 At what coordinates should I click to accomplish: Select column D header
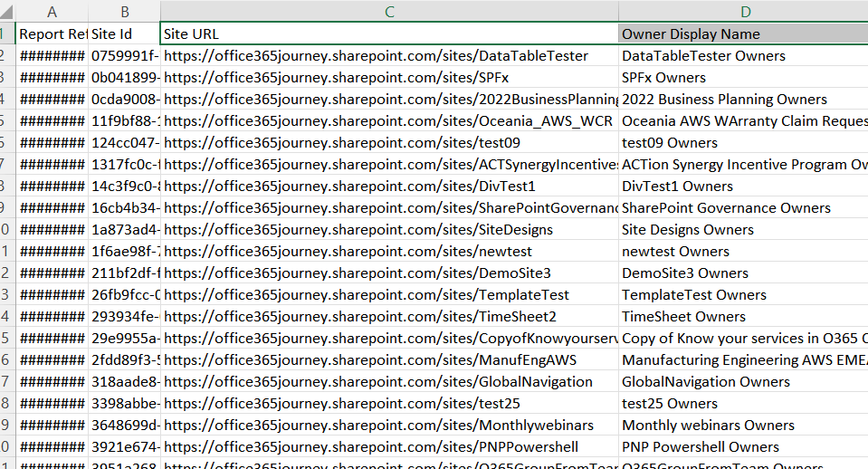coord(745,12)
